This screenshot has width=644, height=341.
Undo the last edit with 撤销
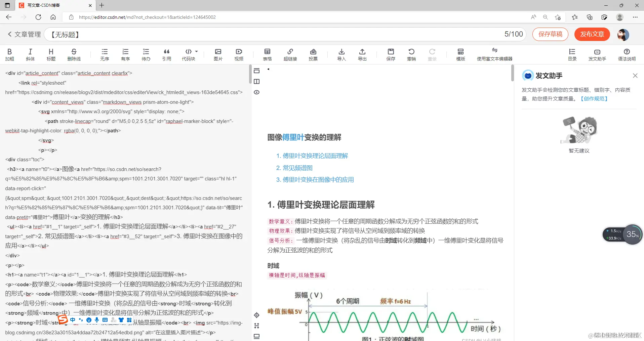click(411, 54)
